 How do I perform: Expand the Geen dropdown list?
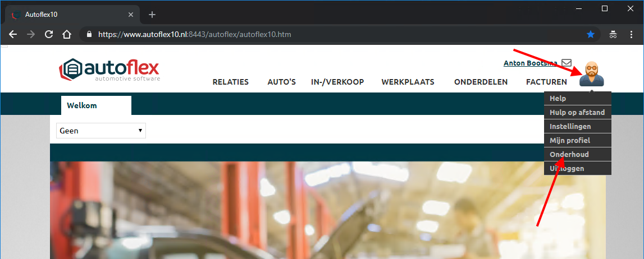(x=101, y=131)
